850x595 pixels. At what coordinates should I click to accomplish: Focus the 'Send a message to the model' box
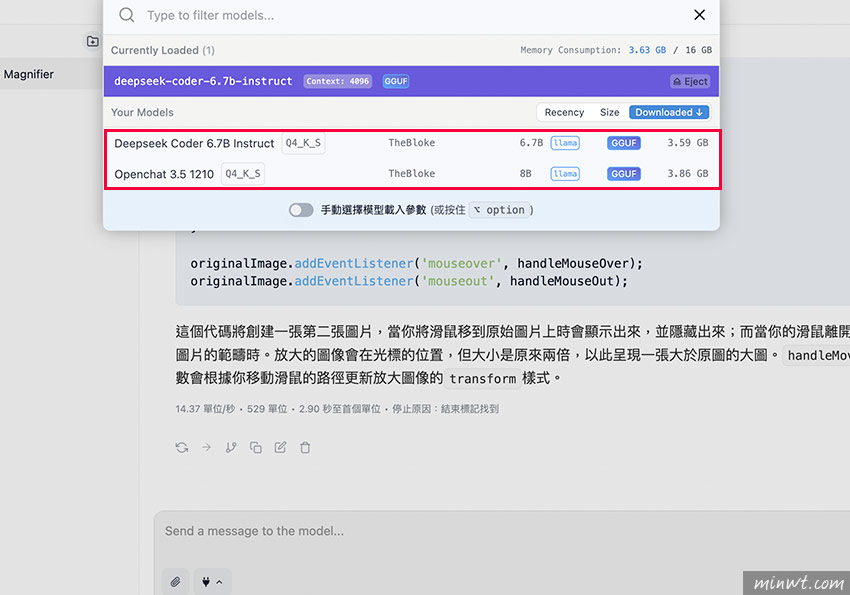pyautogui.click(x=504, y=532)
